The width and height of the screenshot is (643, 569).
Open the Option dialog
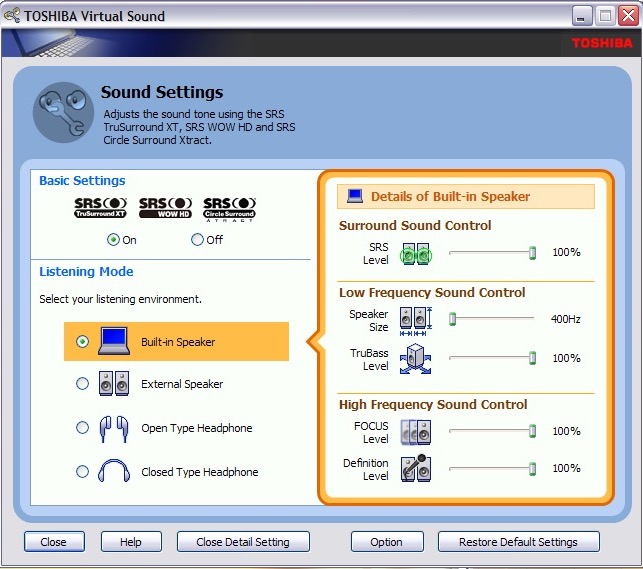coord(386,542)
